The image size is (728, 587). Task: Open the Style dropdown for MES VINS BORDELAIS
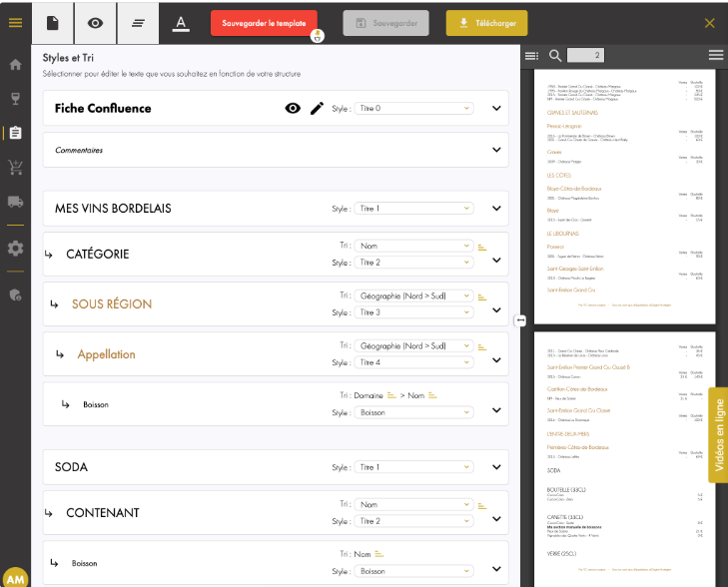413,209
